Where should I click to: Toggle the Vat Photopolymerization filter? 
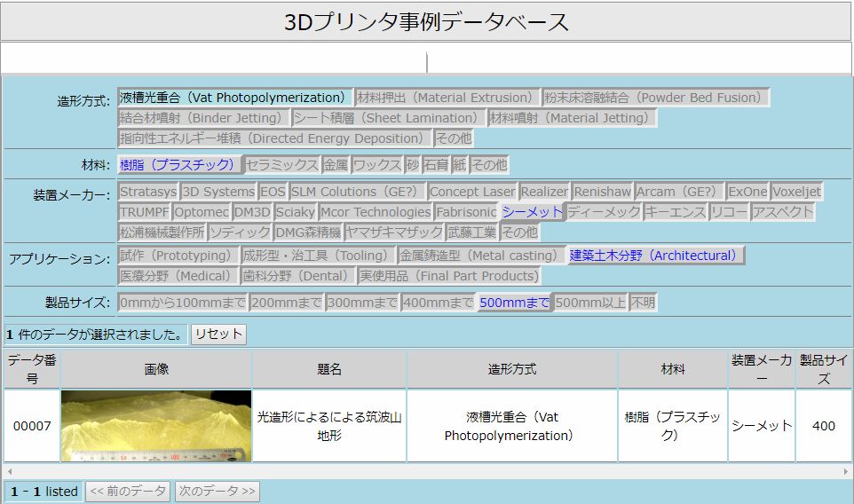234,98
